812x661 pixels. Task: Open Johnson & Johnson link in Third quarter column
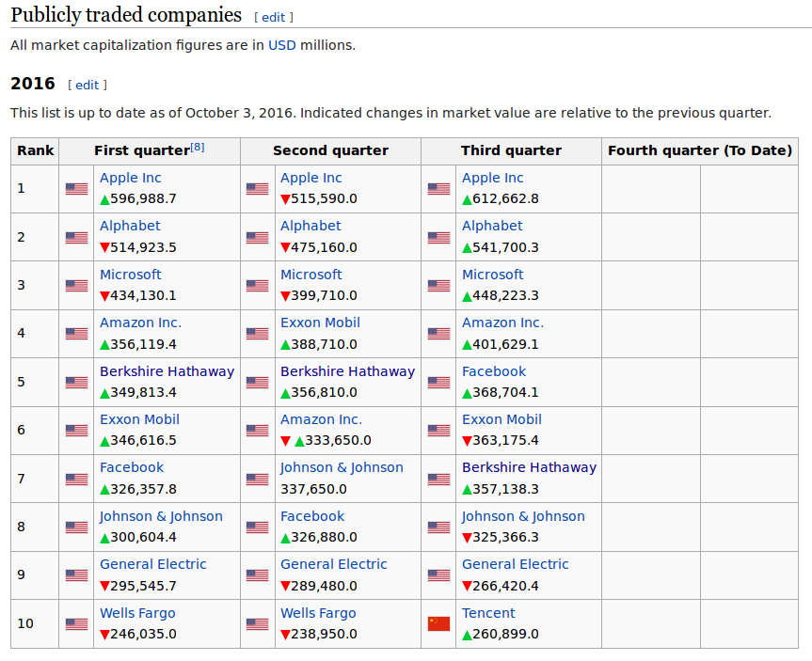pos(523,516)
